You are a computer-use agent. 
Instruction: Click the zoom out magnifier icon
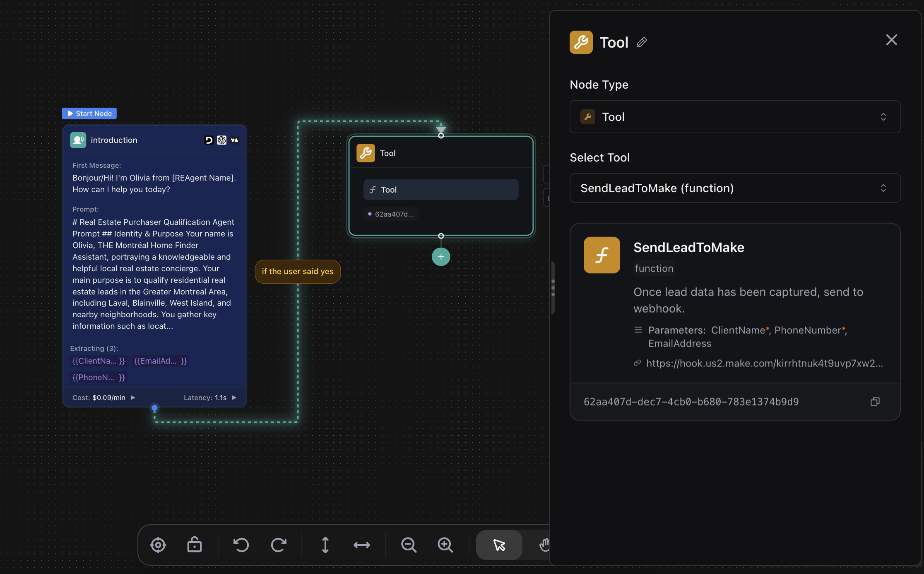click(x=409, y=545)
